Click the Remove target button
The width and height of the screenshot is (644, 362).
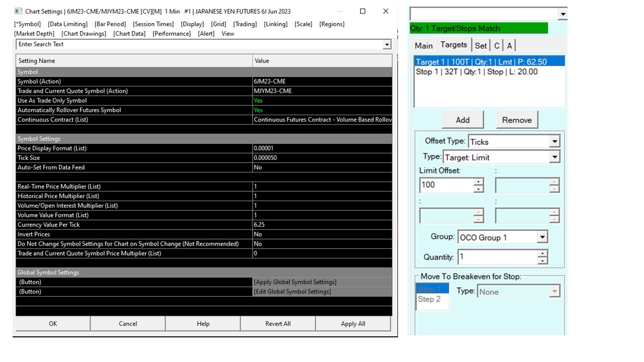[x=517, y=120]
